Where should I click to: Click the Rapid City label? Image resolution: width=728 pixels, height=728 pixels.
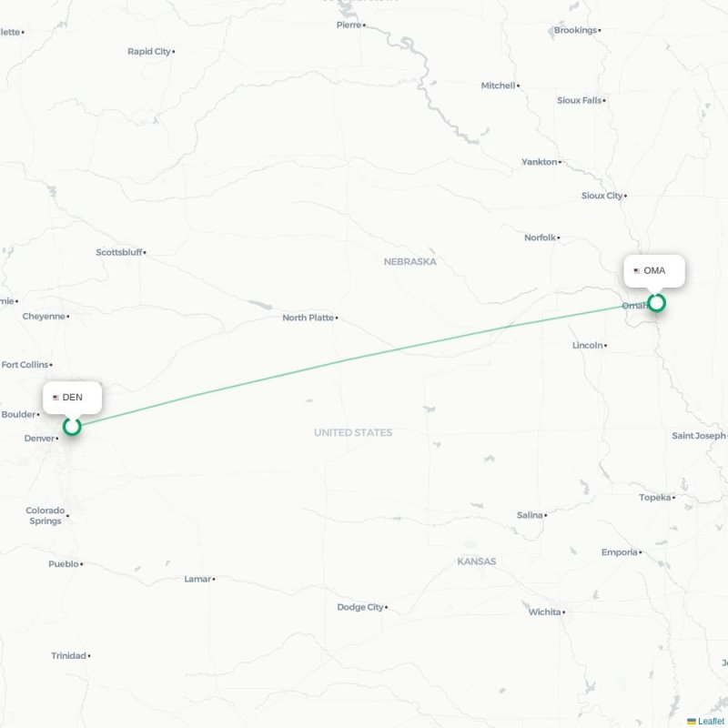pyautogui.click(x=149, y=52)
